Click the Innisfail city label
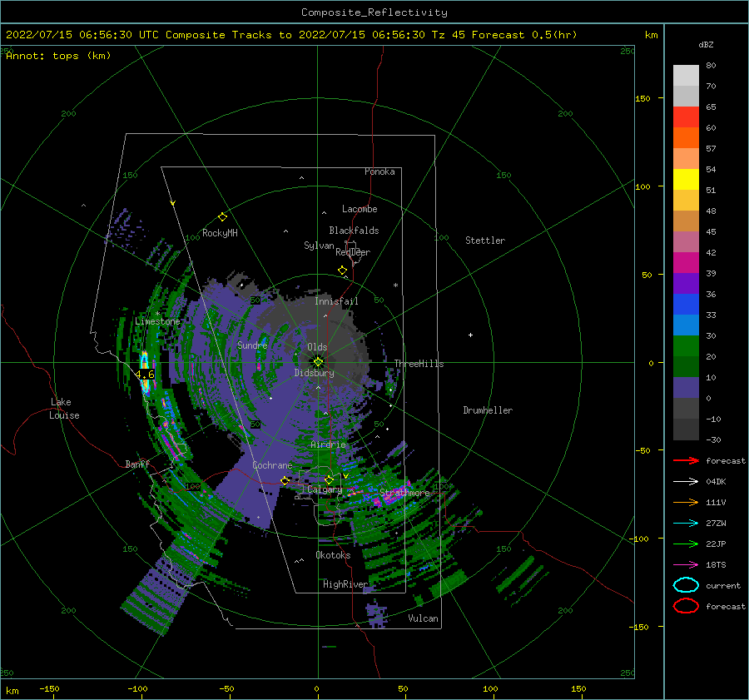749x700 pixels. pyautogui.click(x=336, y=301)
